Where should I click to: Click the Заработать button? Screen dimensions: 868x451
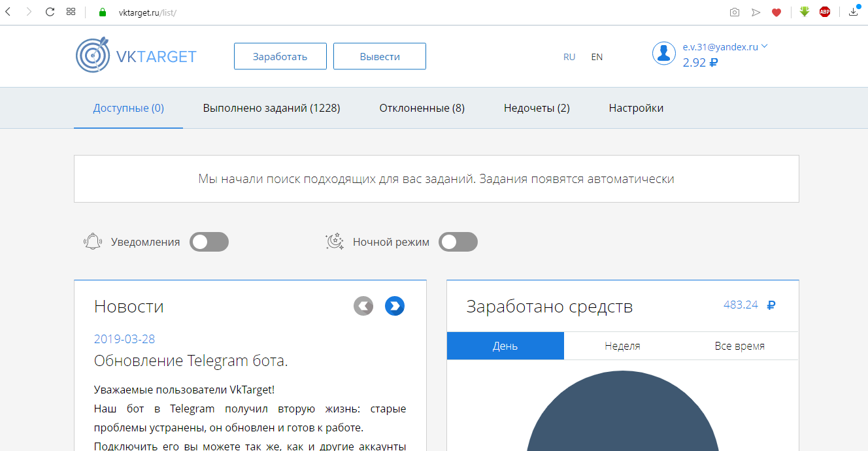pos(280,56)
